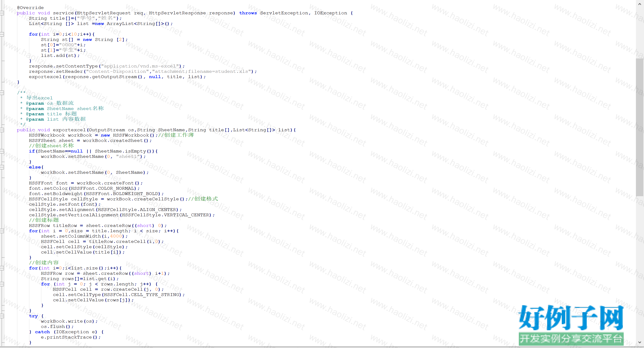Collapse the if(SheetName==null) block fold
This screenshot has width=644, height=348.
click(2, 151)
